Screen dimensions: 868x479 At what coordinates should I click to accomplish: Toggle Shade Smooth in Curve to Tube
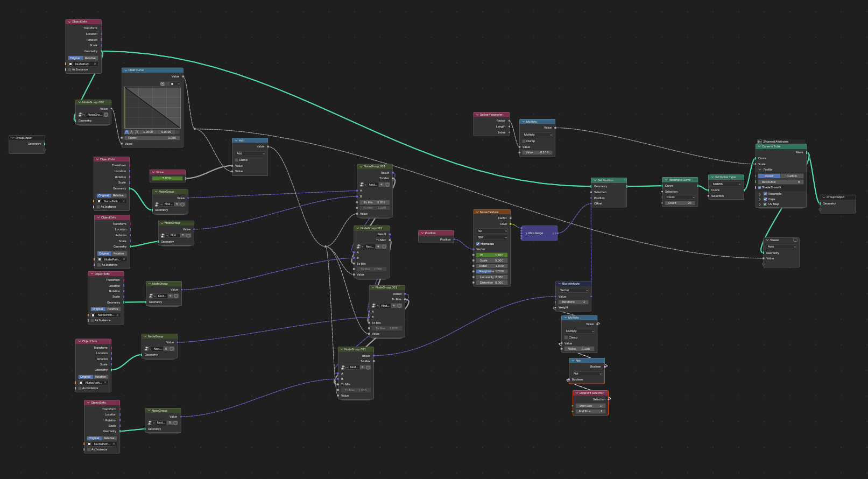[x=760, y=187]
